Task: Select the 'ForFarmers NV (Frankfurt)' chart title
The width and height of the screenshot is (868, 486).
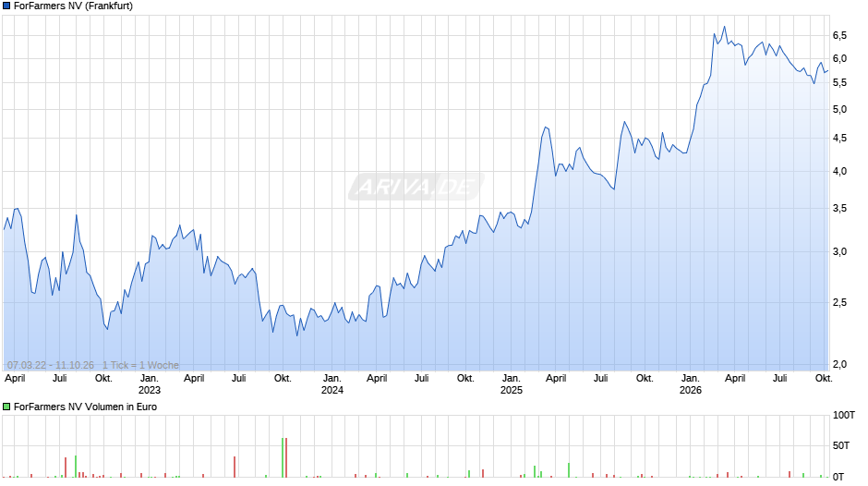Action: click(73, 6)
